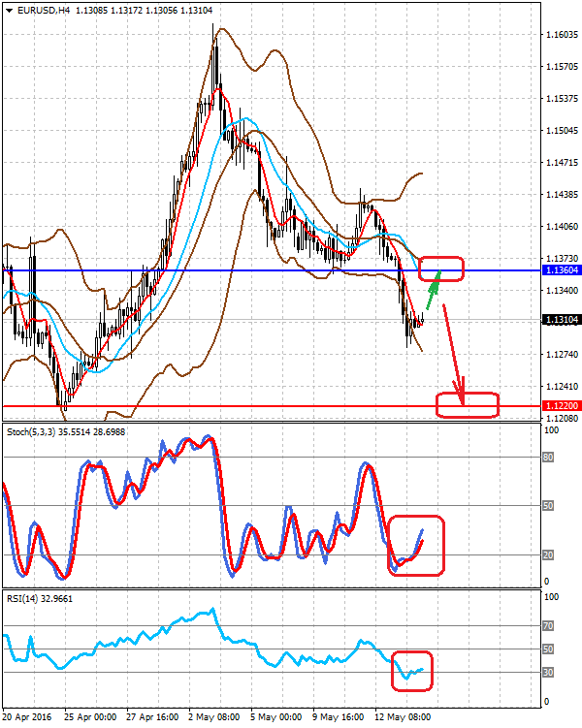
Task: Click the RSI panel's 50 level label
Action: tap(548, 649)
